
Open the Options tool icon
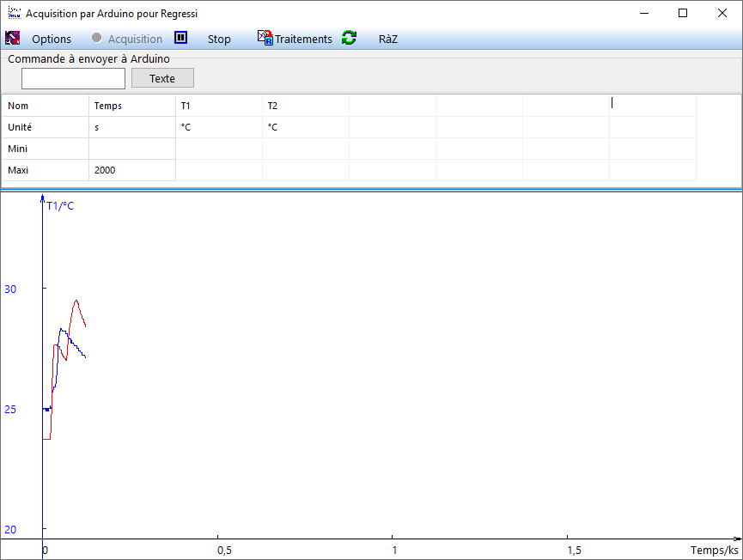click(12, 39)
